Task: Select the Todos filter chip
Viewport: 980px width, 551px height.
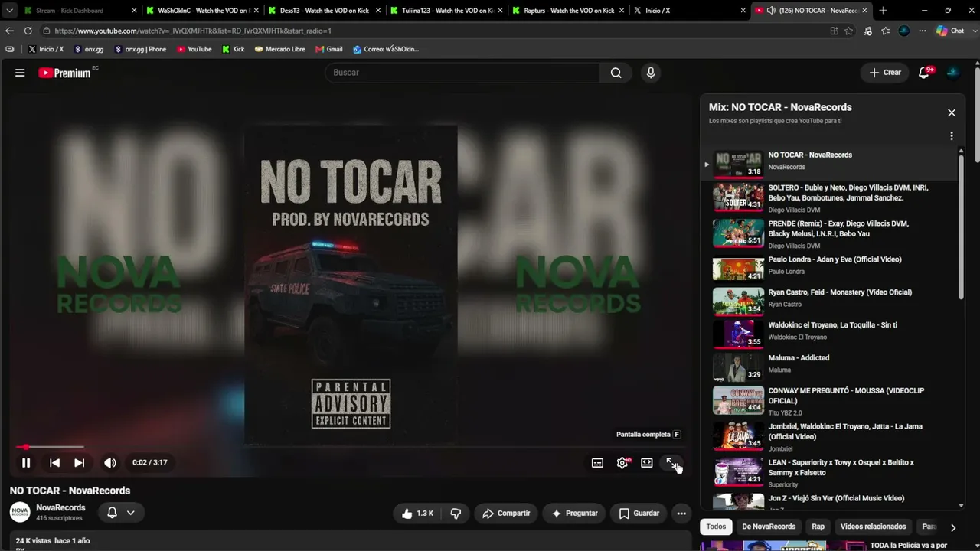Action: (716, 527)
